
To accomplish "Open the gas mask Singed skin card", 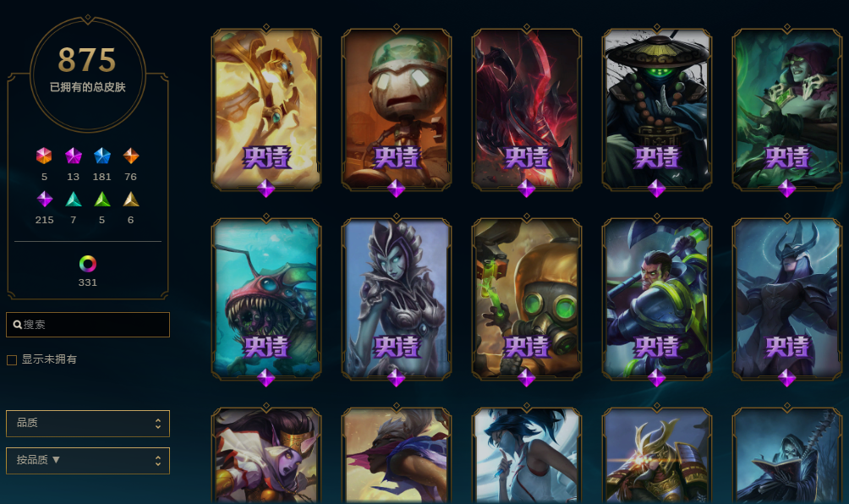I will click(526, 299).
